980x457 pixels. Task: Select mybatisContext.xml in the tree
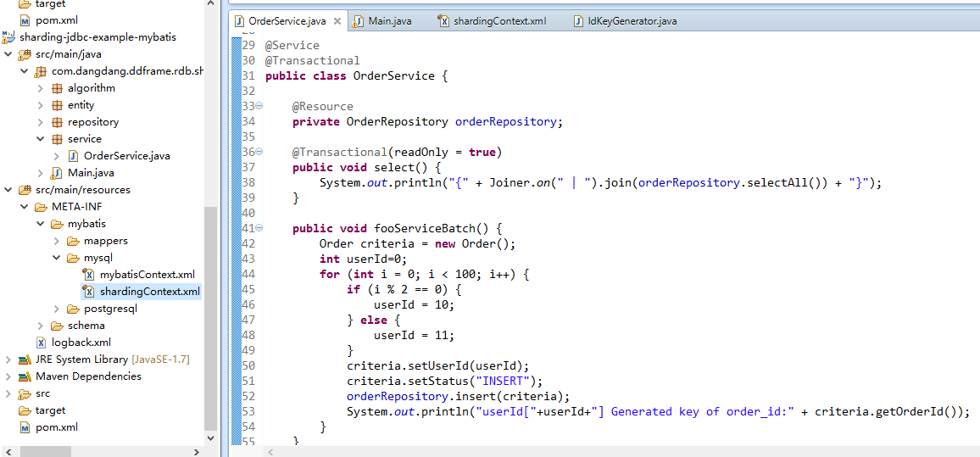pos(148,275)
